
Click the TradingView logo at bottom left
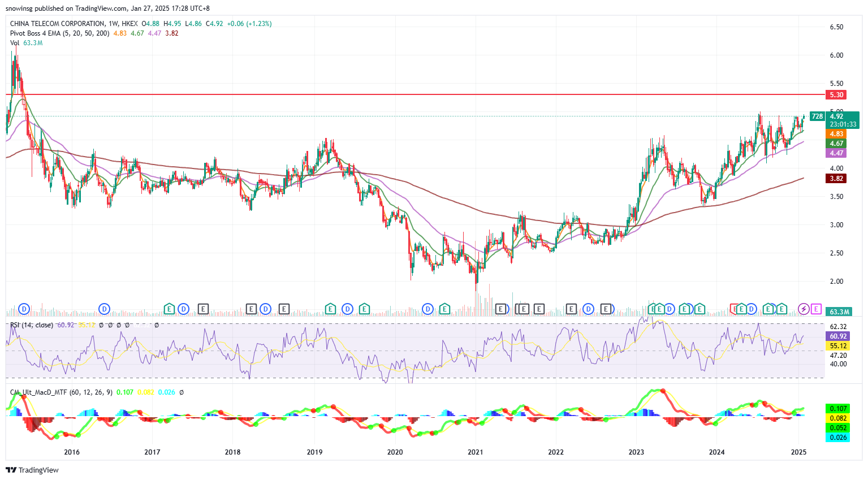pos(32,470)
